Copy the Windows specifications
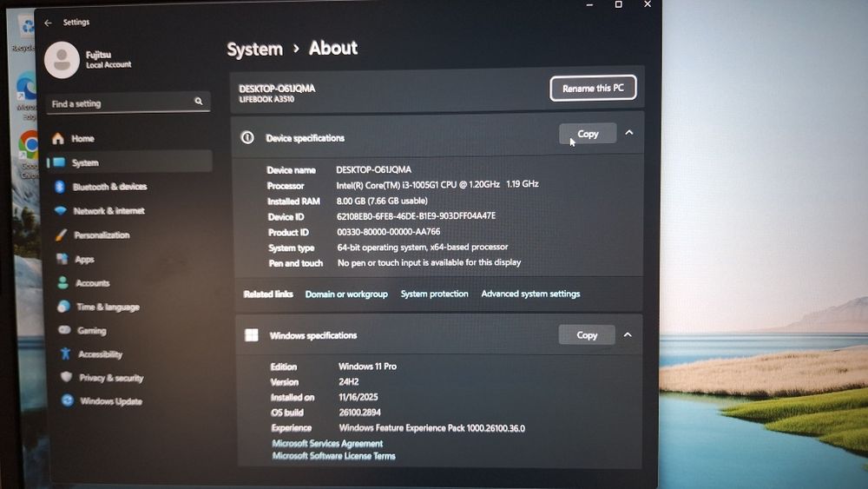The image size is (868, 489). coord(587,334)
